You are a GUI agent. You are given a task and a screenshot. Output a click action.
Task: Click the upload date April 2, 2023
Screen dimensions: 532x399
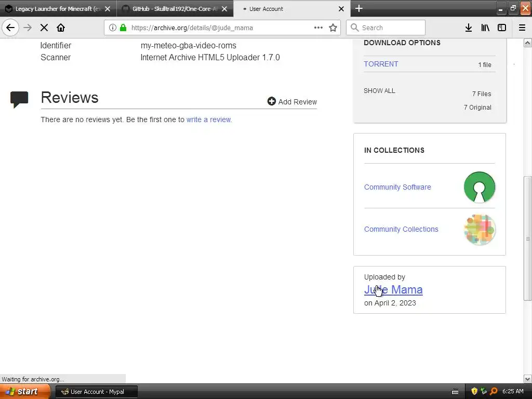(395, 303)
